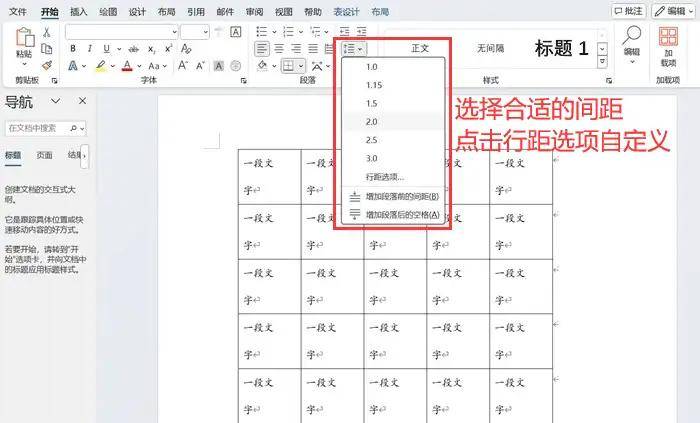Center-align the paragraph text

279,49
